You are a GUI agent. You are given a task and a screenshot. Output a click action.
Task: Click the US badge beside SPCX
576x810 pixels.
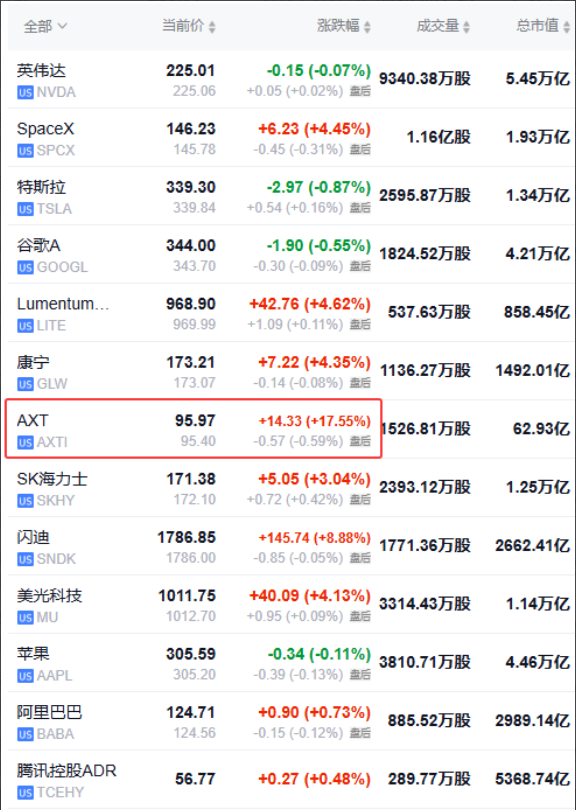pyautogui.click(x=25, y=151)
